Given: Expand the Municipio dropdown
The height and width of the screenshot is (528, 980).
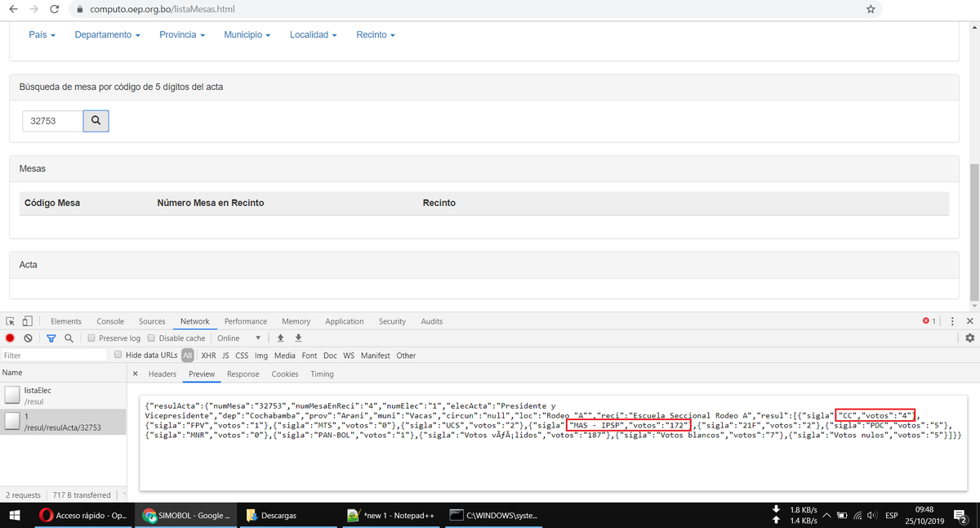Looking at the screenshot, I should point(247,35).
